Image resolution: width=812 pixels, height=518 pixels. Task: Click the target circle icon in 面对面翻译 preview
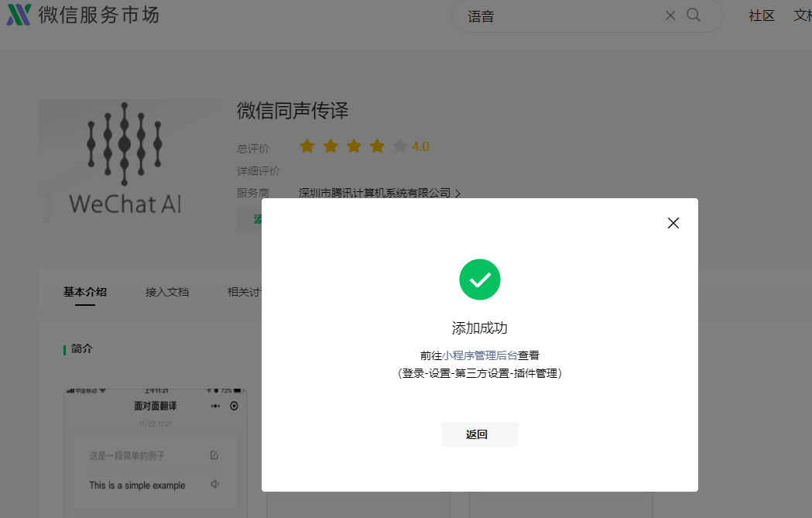(x=234, y=406)
